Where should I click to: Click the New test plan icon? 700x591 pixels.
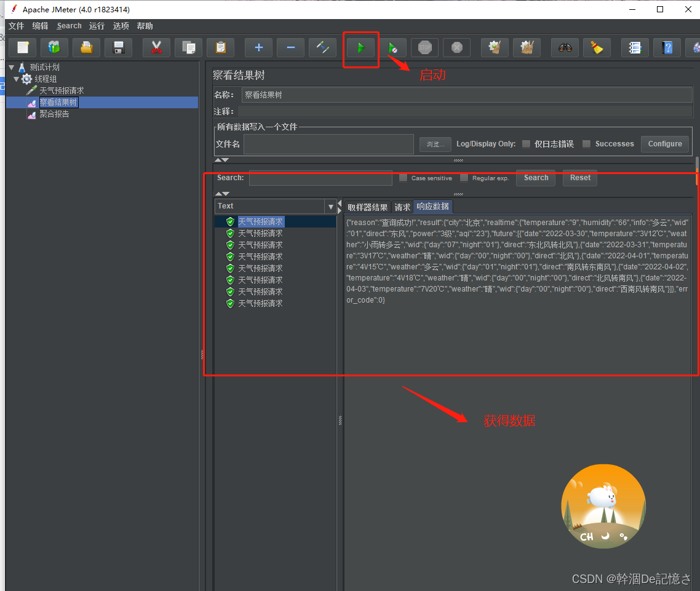click(x=23, y=47)
